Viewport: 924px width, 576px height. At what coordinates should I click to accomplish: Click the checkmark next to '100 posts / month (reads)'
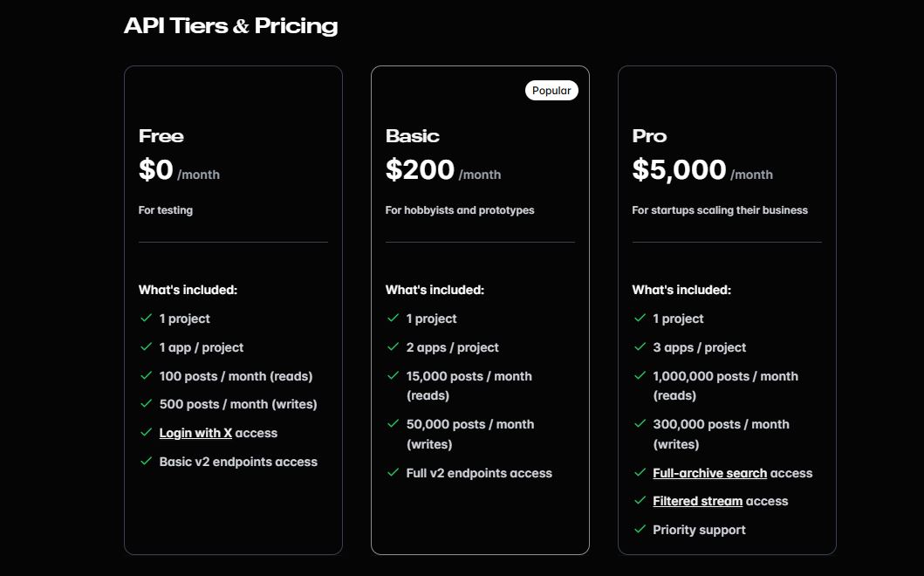tap(146, 376)
